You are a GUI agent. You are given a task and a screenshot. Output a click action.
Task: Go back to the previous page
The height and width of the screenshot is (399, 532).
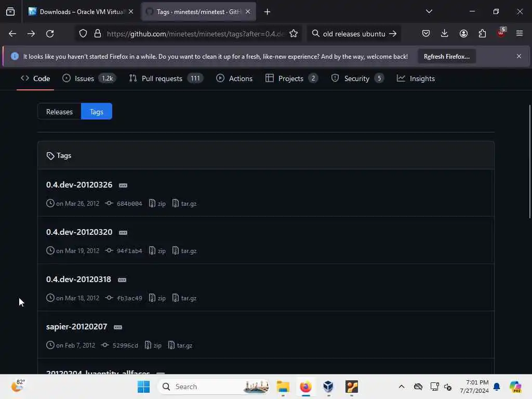(12, 34)
